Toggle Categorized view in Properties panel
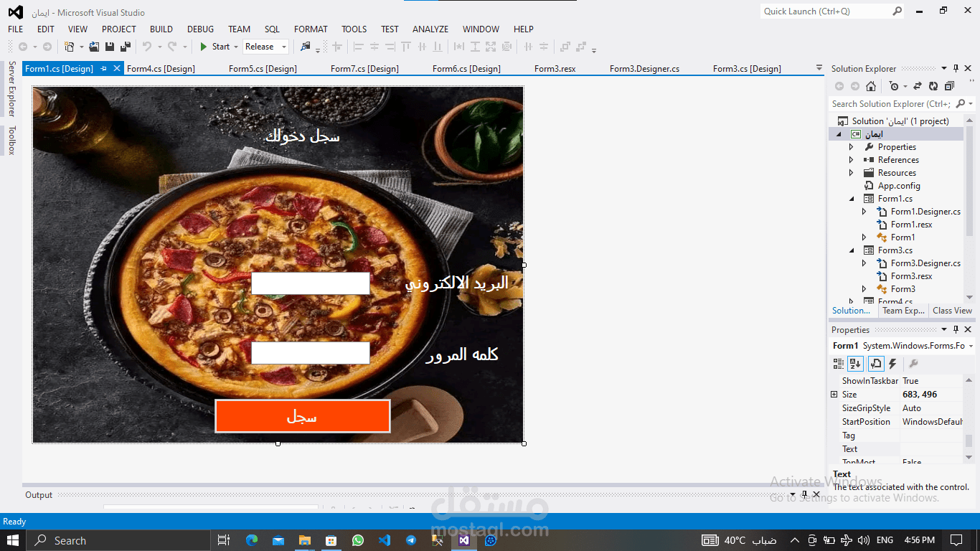This screenshot has width=980, height=551. pos(839,364)
